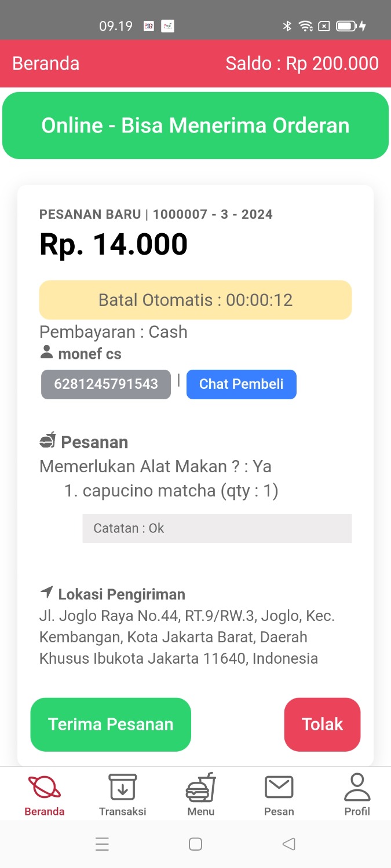The width and height of the screenshot is (391, 868).
Task: Open the Transaksi archive icon
Action: click(123, 788)
